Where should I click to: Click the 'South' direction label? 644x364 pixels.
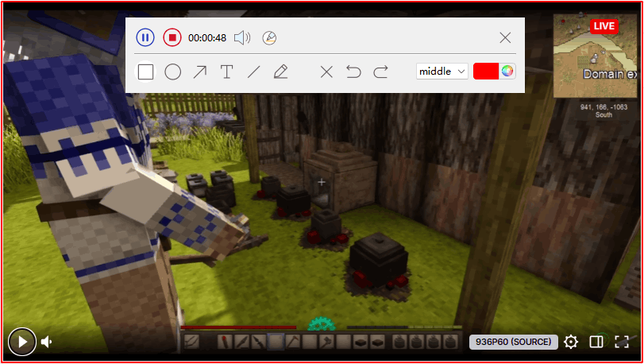[604, 115]
